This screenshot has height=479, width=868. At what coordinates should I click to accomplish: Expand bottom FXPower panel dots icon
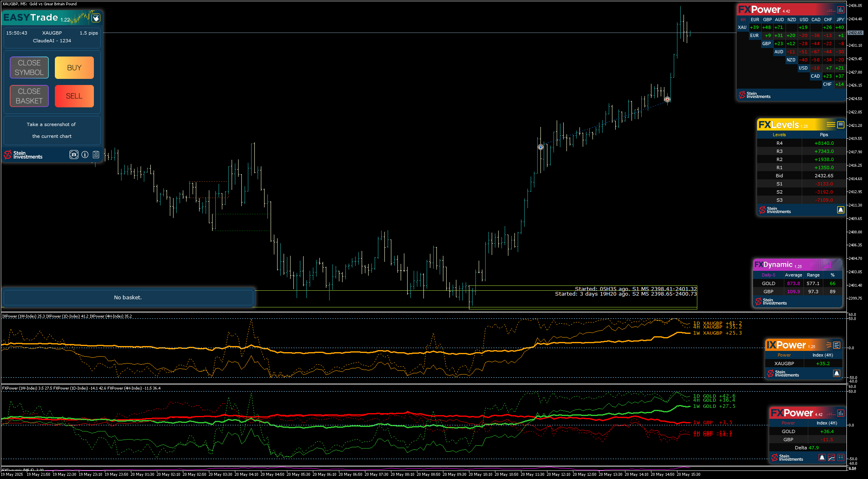pyautogui.click(x=841, y=413)
